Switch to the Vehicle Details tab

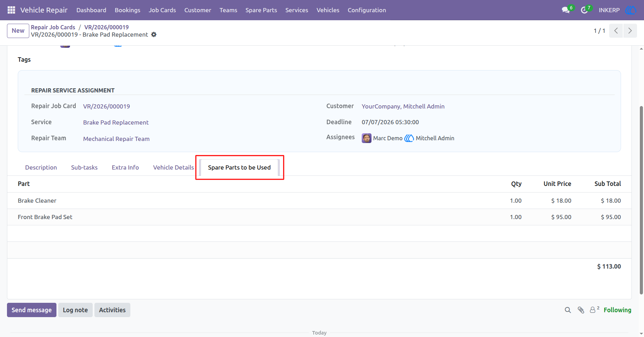174,167
